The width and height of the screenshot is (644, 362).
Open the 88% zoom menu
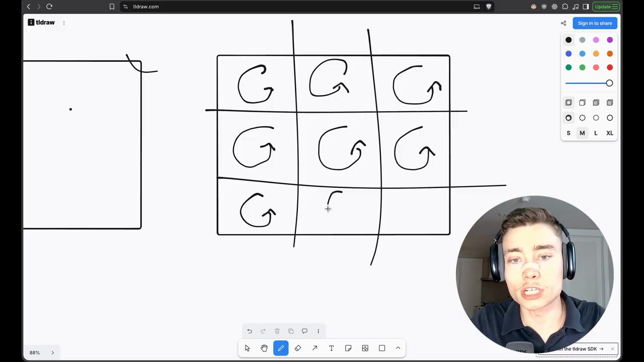34,353
